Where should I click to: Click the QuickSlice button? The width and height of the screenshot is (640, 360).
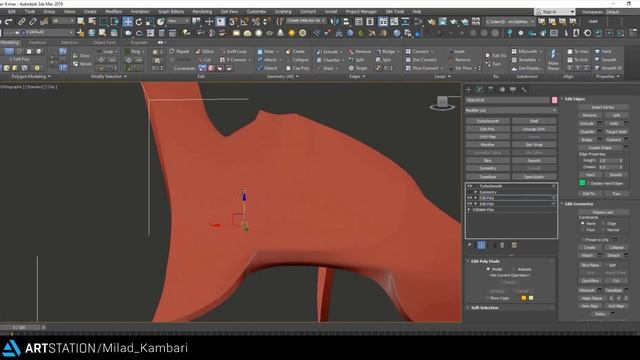pyautogui.click(x=590, y=281)
